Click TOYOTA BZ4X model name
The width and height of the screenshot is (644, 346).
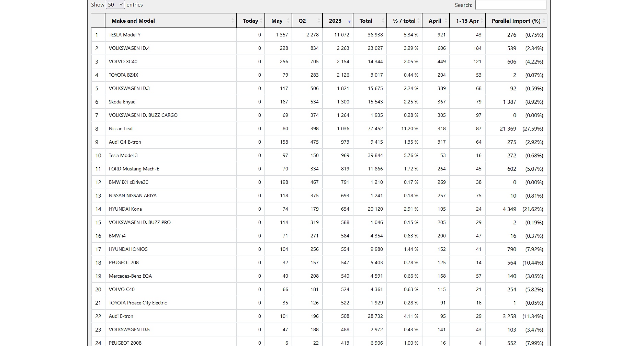[x=124, y=75]
